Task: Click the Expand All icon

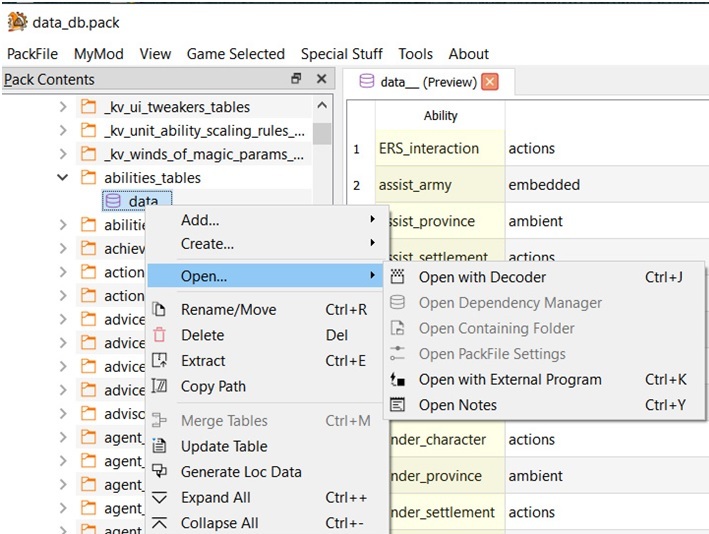Action: pyautogui.click(x=159, y=497)
